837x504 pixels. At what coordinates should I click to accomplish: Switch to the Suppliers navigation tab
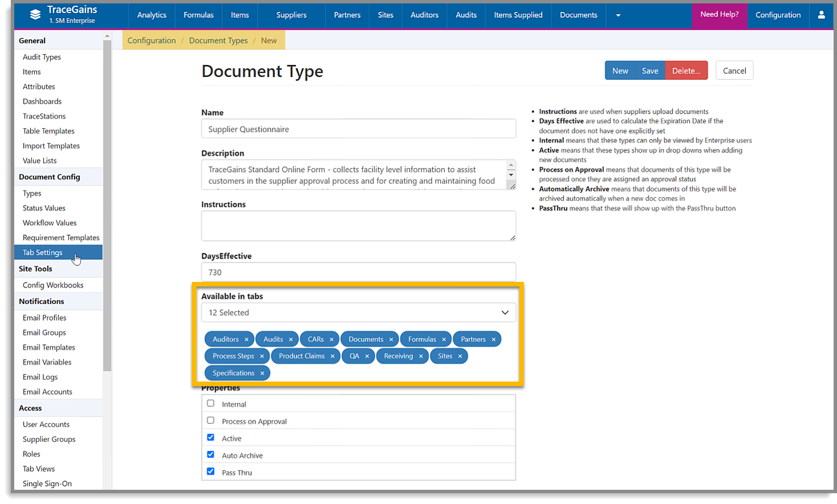pyautogui.click(x=291, y=15)
